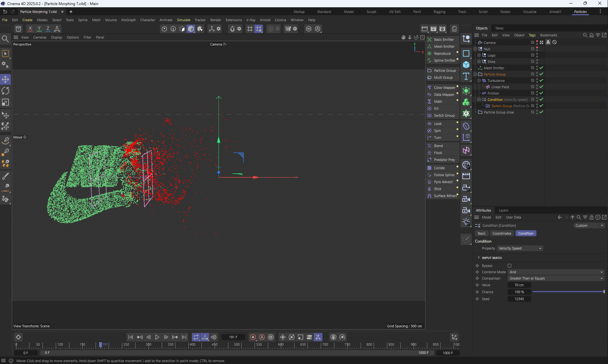Click the Seed value input field

[519, 299]
